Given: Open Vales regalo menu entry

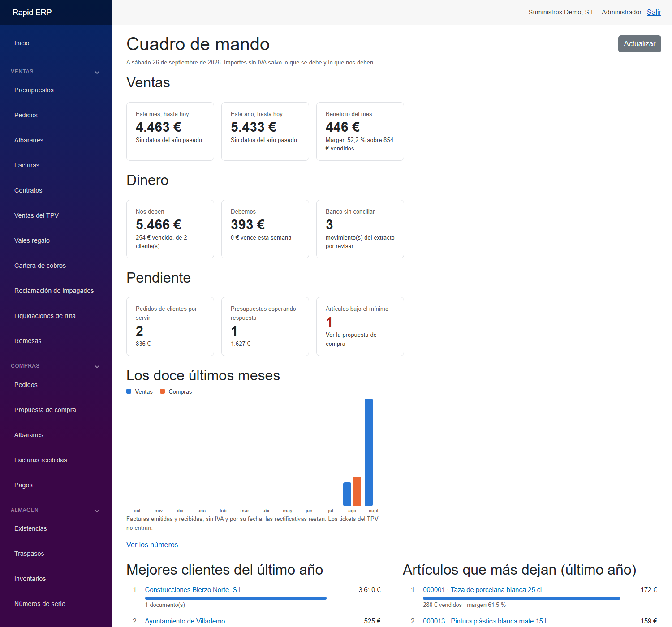Looking at the screenshot, I should [32, 240].
